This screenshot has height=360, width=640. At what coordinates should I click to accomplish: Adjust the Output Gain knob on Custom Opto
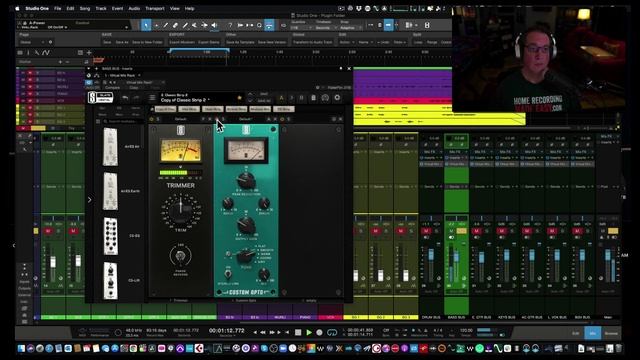pyautogui.click(x=246, y=224)
